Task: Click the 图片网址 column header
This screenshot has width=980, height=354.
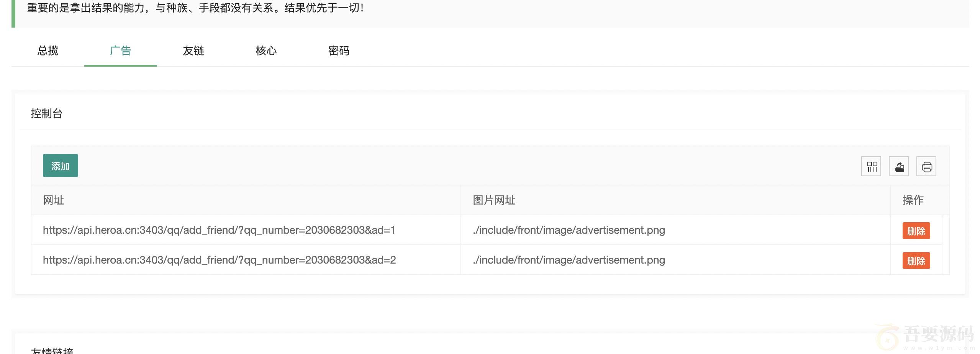Action: [676, 200]
